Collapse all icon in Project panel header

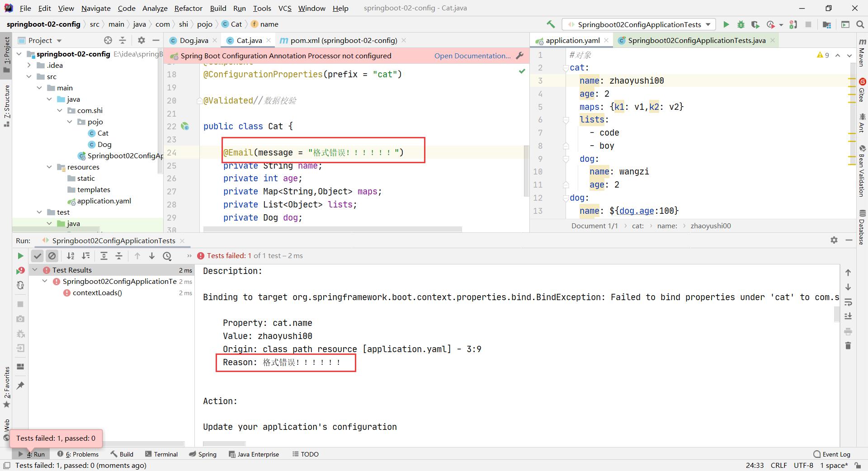tap(122, 40)
